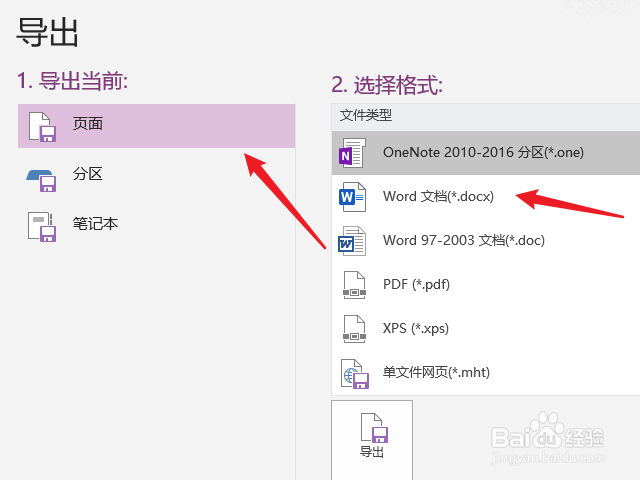This screenshot has height=480, width=640.
Task: Click the PDF file icon
Action: click(x=354, y=285)
